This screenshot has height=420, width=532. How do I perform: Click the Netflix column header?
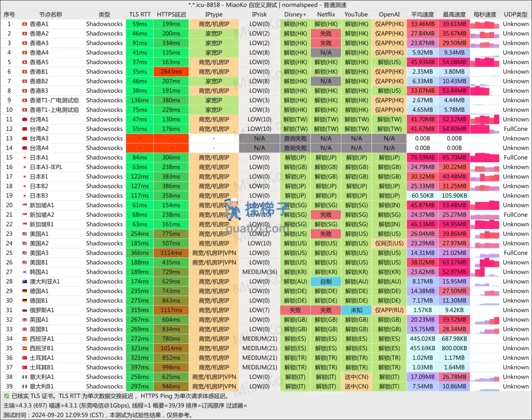tap(326, 15)
